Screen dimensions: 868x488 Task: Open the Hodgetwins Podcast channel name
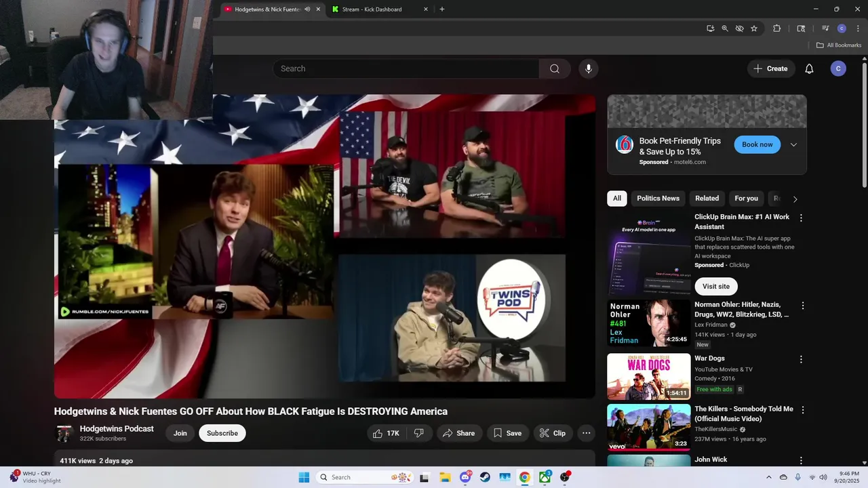pos(117,428)
